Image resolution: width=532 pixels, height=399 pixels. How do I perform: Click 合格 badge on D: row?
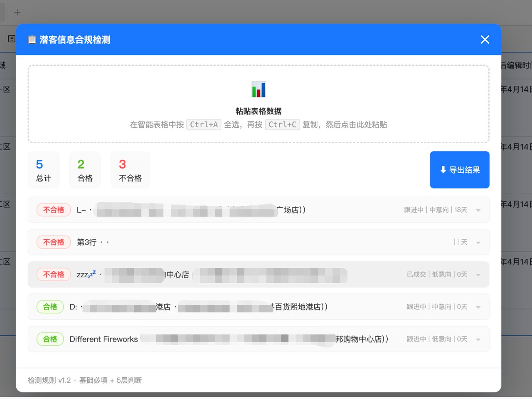pos(50,307)
